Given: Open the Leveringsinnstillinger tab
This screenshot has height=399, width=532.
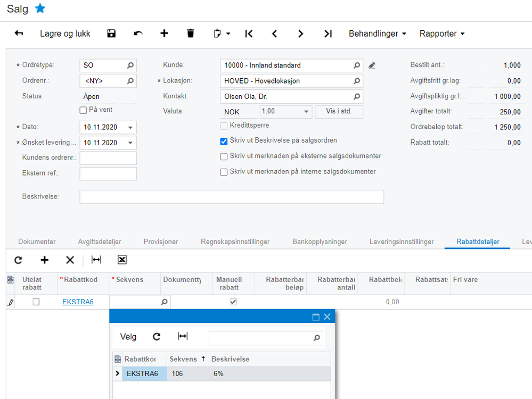Looking at the screenshot, I should tap(401, 242).
